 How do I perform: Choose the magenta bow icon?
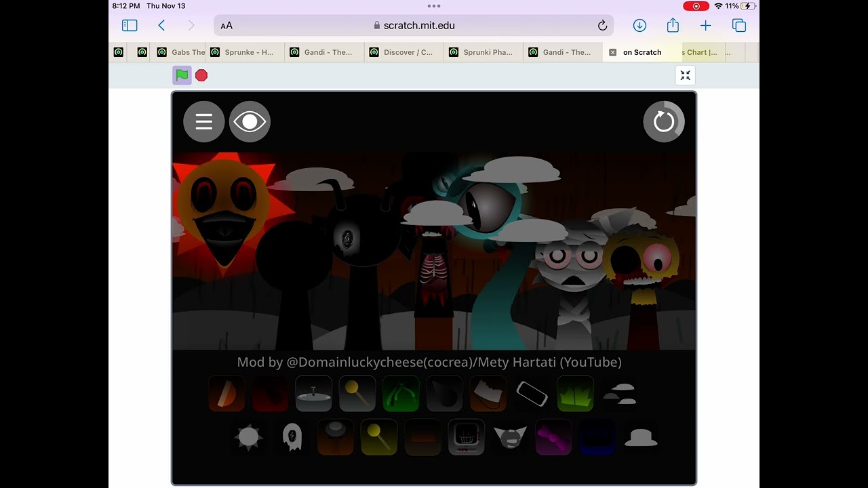pos(553,437)
